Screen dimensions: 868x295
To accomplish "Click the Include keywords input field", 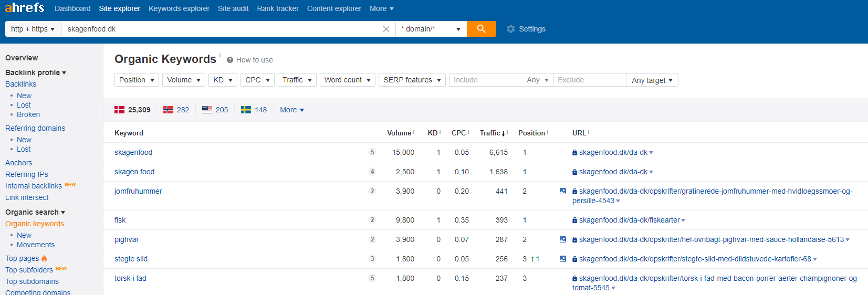I will tap(486, 80).
